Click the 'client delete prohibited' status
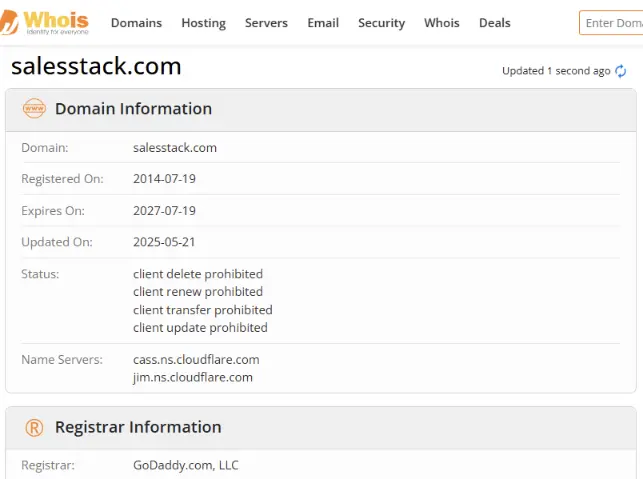This screenshot has height=479, width=643. click(x=198, y=274)
